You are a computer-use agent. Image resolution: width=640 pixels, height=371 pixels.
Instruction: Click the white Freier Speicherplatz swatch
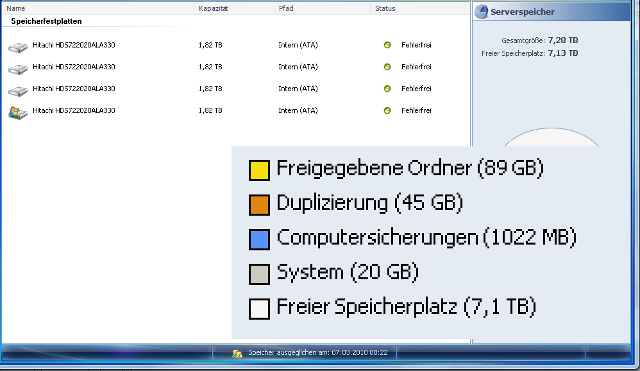[x=259, y=309]
